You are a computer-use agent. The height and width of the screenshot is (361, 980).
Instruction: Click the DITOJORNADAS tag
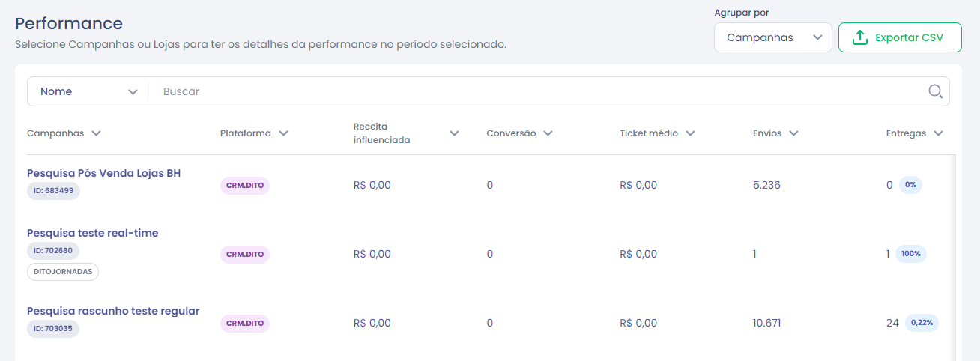63,272
